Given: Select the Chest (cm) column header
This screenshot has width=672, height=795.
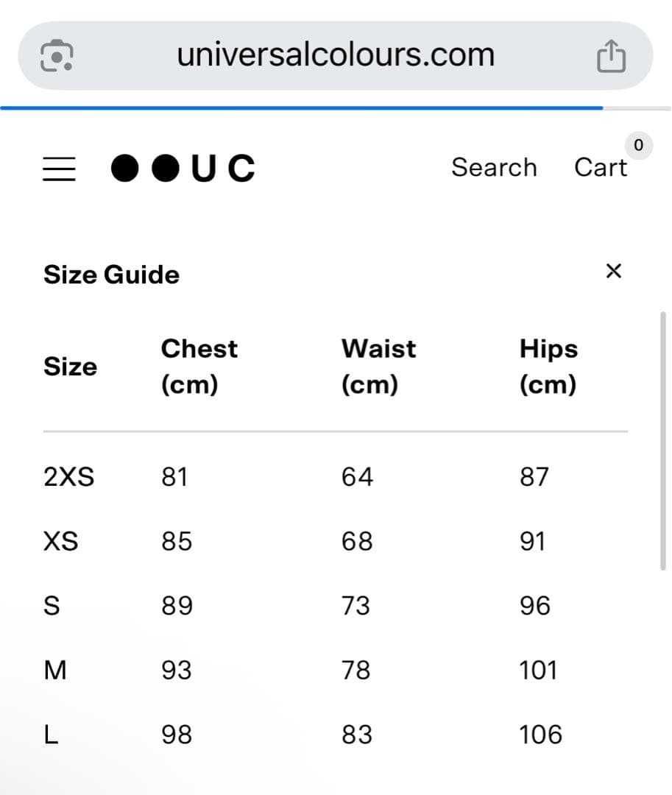Looking at the screenshot, I should pyautogui.click(x=199, y=367).
